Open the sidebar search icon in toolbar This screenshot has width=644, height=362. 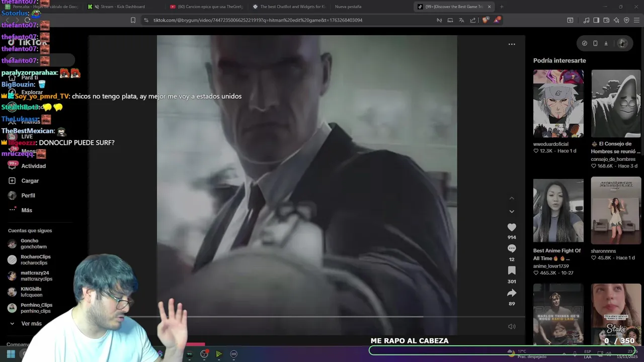click(x=570, y=20)
